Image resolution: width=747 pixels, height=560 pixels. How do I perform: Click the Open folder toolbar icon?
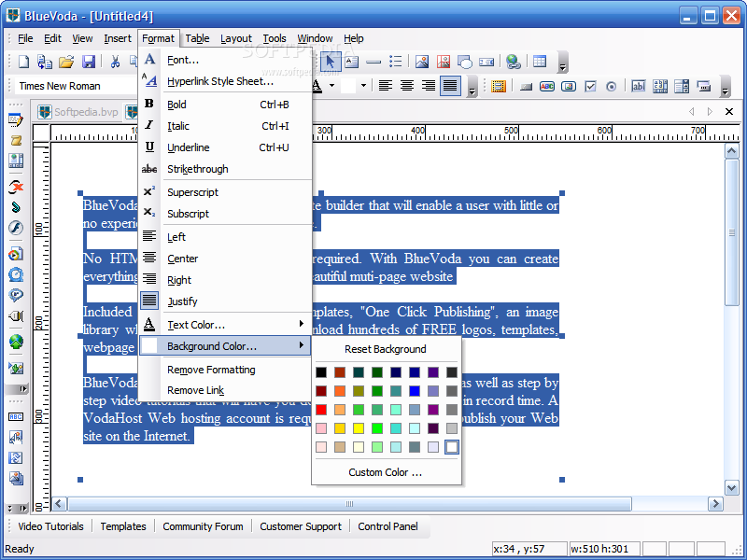coord(66,63)
